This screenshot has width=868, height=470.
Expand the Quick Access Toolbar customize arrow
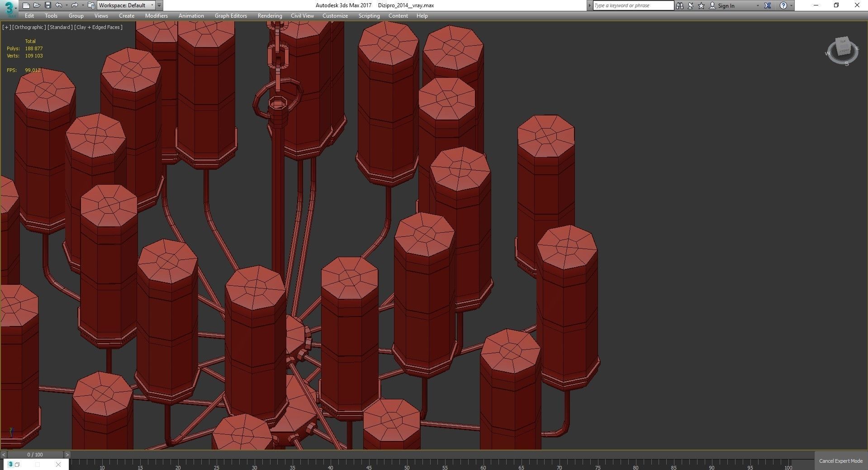[x=159, y=5]
